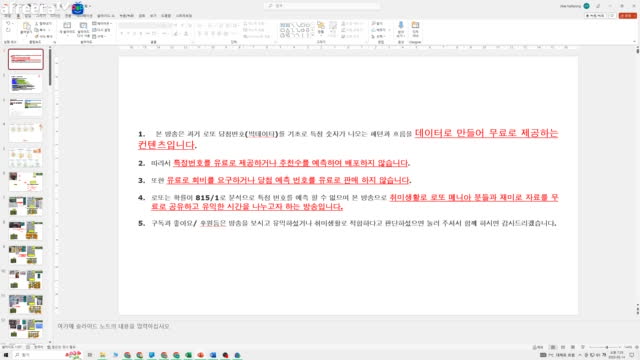Open File Explorer from the taskbar

coord(102,355)
